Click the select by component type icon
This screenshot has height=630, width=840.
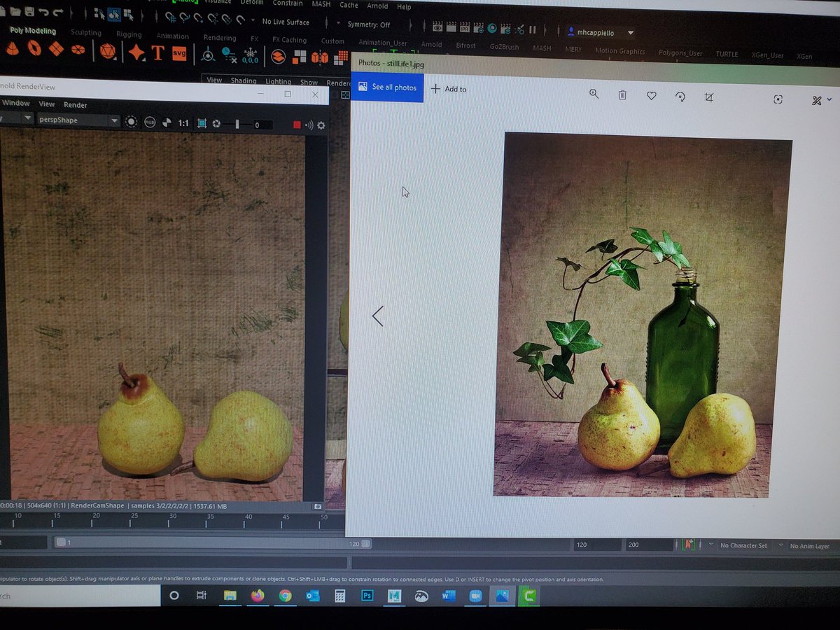point(127,14)
